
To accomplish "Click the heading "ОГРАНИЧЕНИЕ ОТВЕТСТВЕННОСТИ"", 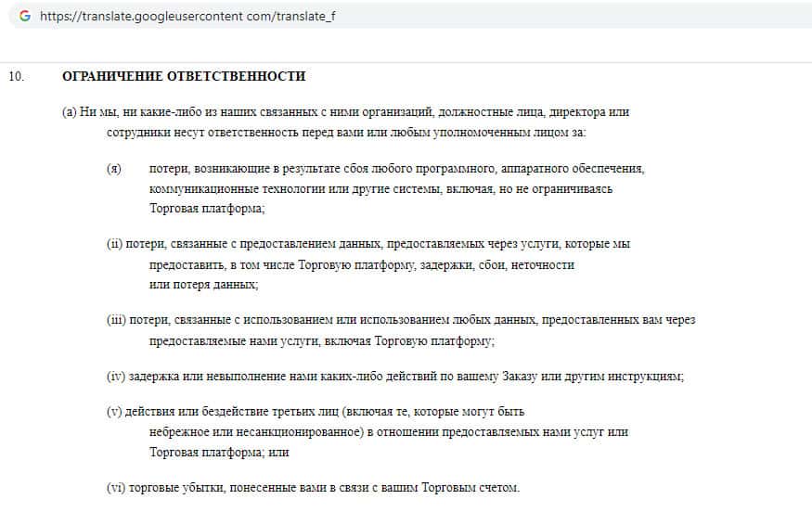I will coord(183,76).
